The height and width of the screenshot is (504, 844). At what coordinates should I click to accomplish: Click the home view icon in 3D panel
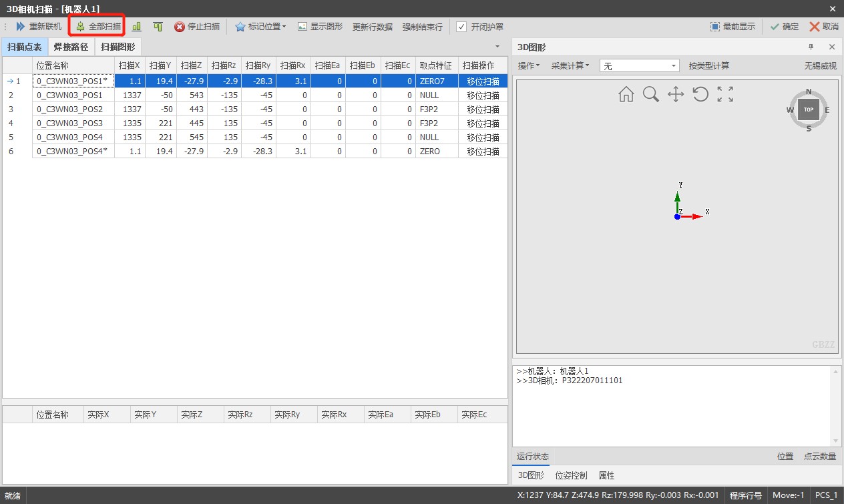tap(626, 94)
